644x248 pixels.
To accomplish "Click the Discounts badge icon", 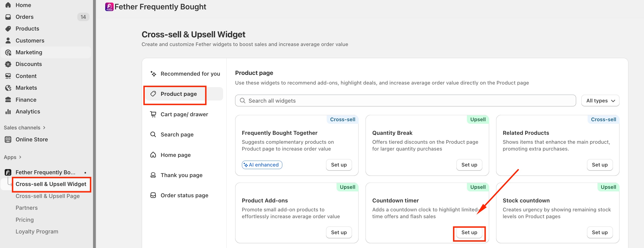I will (x=8, y=64).
